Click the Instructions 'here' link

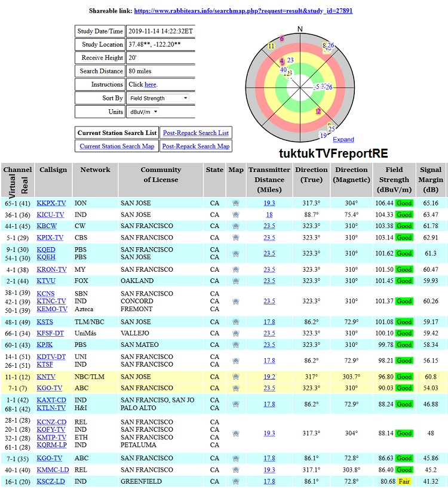coord(151,85)
